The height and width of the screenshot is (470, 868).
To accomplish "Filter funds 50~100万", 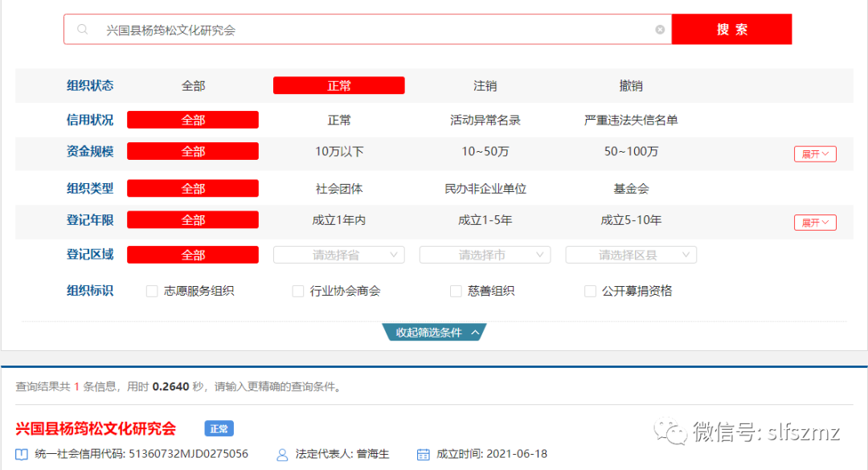I will tap(631, 152).
